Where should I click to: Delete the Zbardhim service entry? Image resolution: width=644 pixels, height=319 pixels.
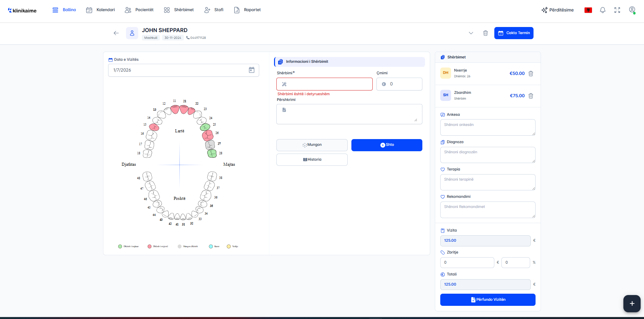[x=531, y=96]
